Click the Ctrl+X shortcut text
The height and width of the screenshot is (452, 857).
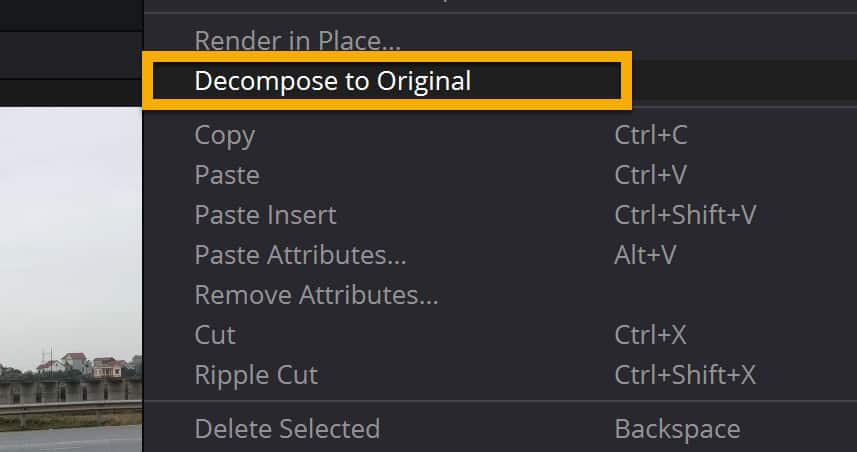pos(650,334)
